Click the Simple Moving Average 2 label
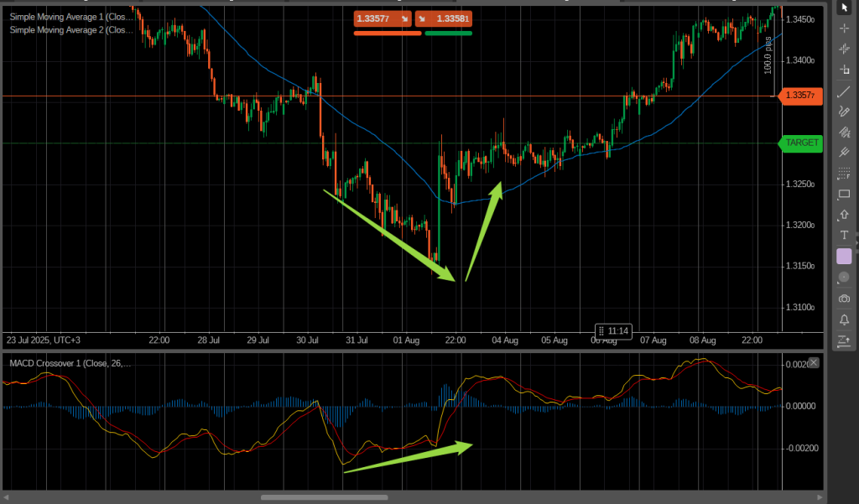 [70, 29]
